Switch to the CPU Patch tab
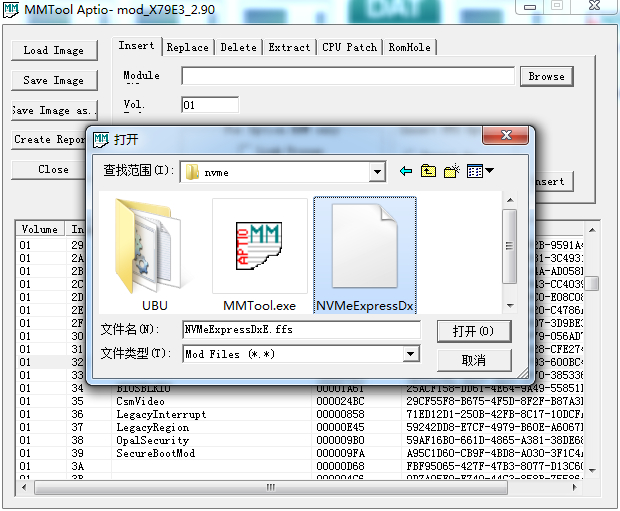Screen dimensions: 620x511 [350, 47]
